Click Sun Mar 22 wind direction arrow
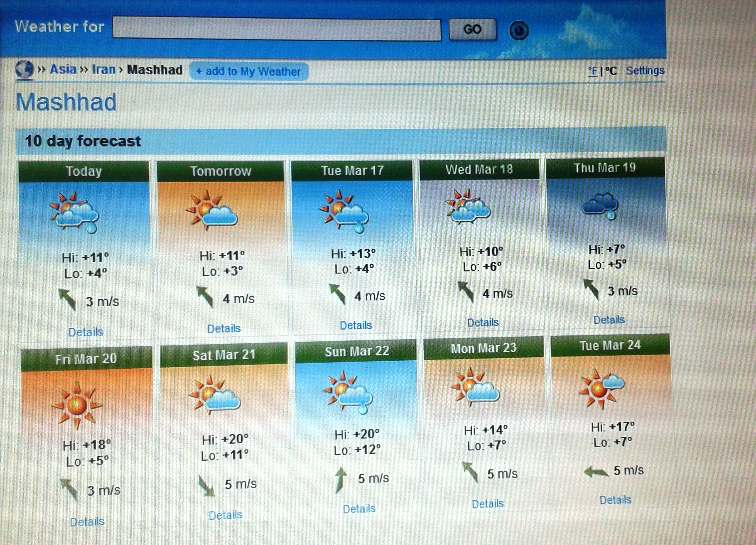 click(x=341, y=479)
